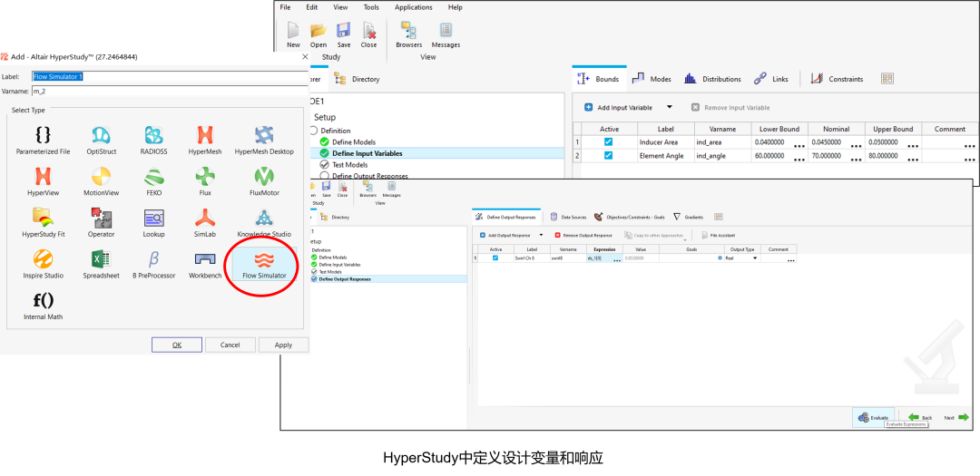Screen dimensions: 980x476
Task: Pick the Knowledge Studio model type
Action: 264,223
